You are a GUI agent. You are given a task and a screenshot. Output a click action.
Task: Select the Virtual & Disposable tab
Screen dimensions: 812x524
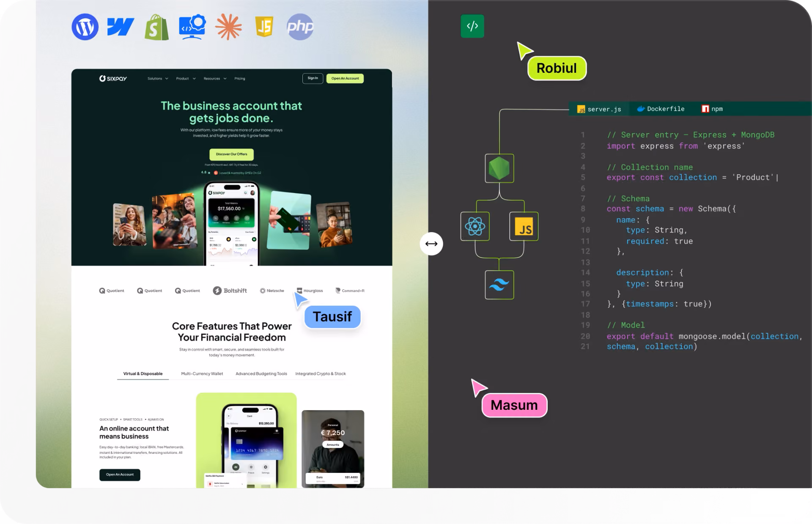143,374
